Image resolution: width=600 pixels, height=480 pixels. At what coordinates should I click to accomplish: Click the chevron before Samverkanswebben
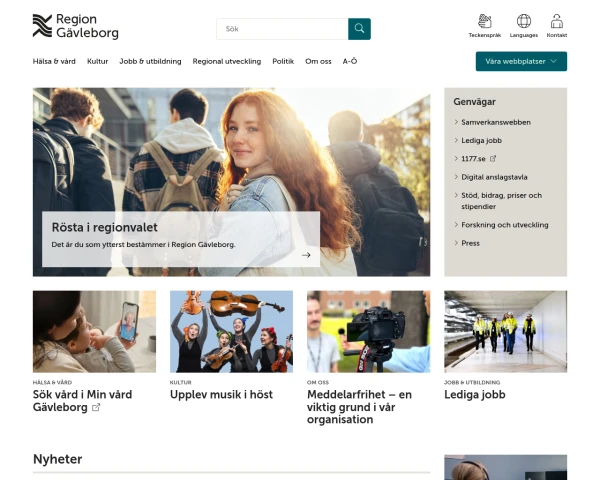tap(456, 122)
